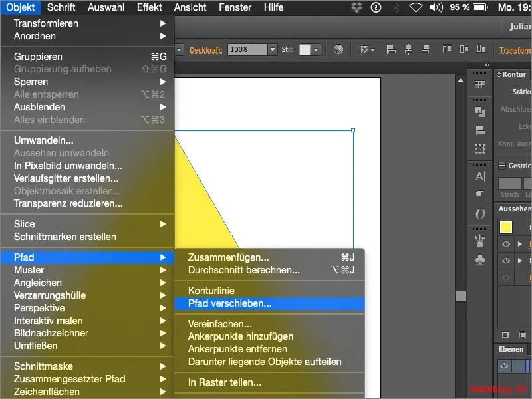Viewport: 532px width, 399px height.
Task: Choose Ankerpunkte hinzufügen
Action: pyautogui.click(x=269, y=336)
